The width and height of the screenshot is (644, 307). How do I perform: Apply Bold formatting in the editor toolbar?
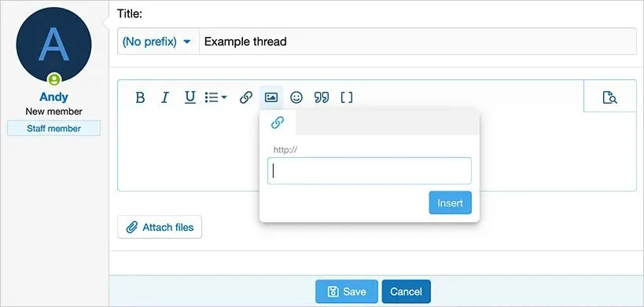pos(140,97)
